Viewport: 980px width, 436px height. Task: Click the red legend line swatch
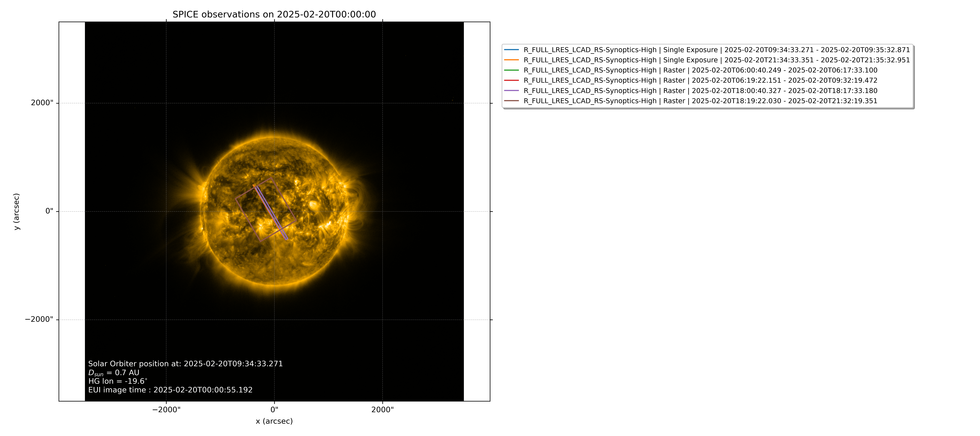click(511, 80)
